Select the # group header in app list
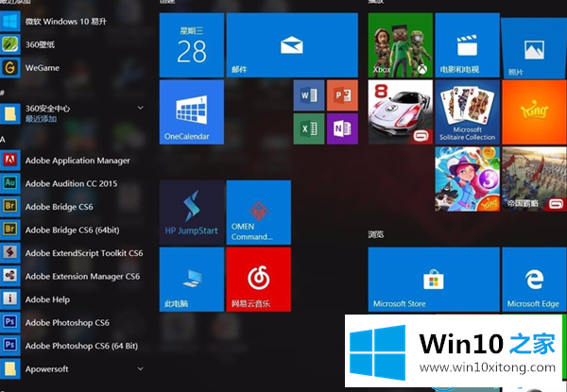Image resolution: width=567 pixels, height=392 pixels. pos(2,93)
